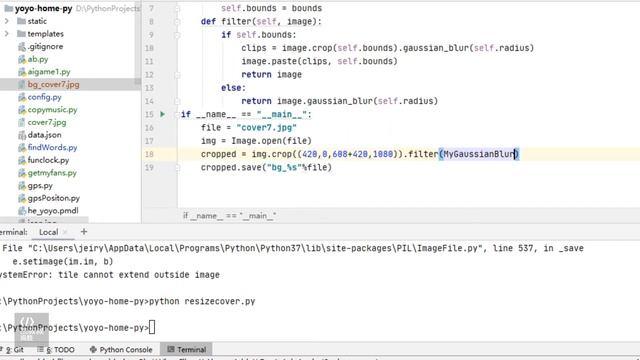The width and height of the screenshot is (640, 360).
Task: Open ab.py in the project tree
Action: (38, 59)
